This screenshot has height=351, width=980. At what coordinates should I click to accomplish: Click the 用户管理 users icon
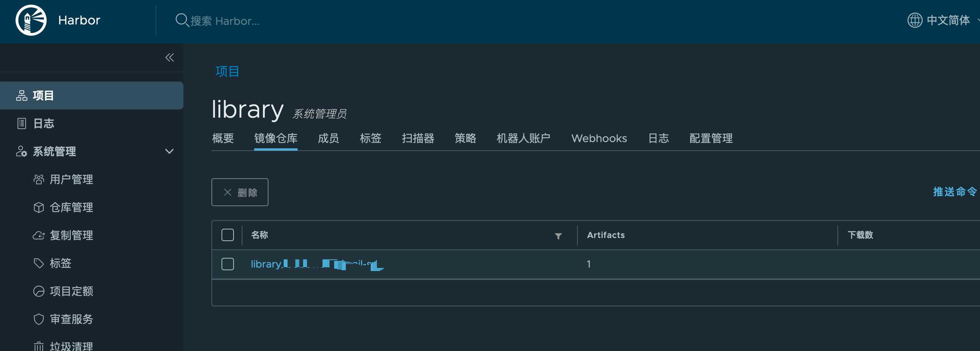pos(39,179)
